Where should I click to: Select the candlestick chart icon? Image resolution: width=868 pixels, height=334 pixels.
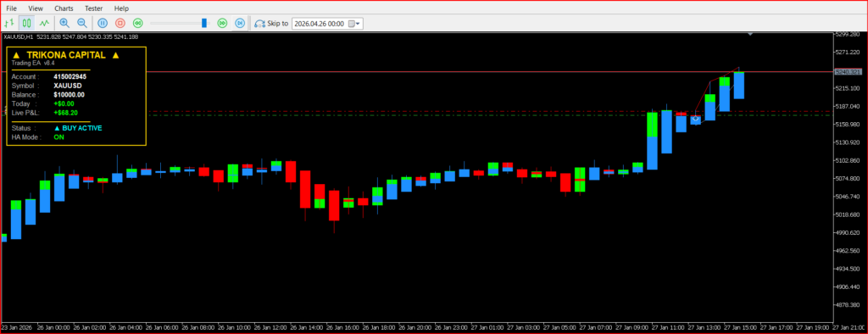coord(26,23)
